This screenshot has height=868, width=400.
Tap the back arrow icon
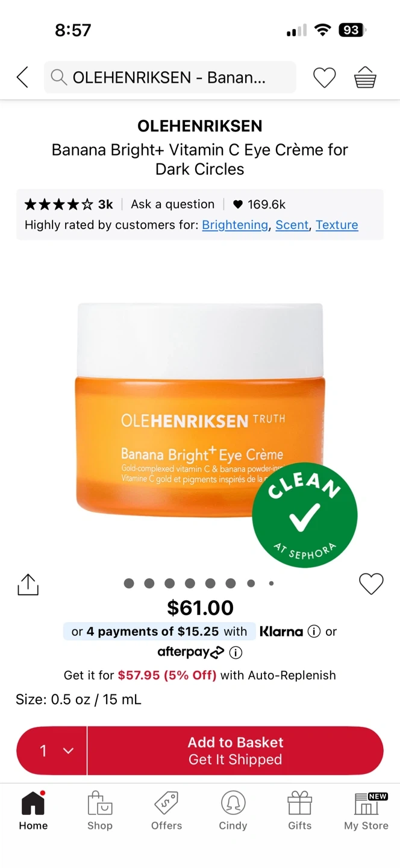22,77
